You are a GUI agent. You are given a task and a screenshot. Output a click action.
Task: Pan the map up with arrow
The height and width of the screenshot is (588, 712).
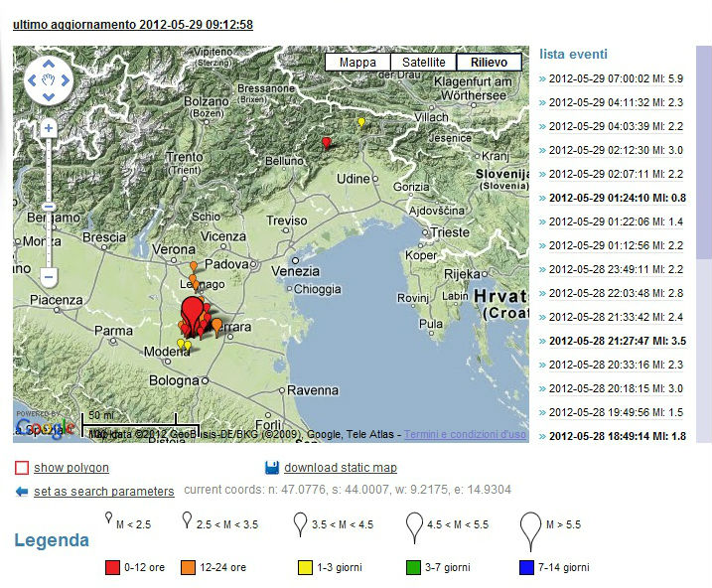click(49, 64)
